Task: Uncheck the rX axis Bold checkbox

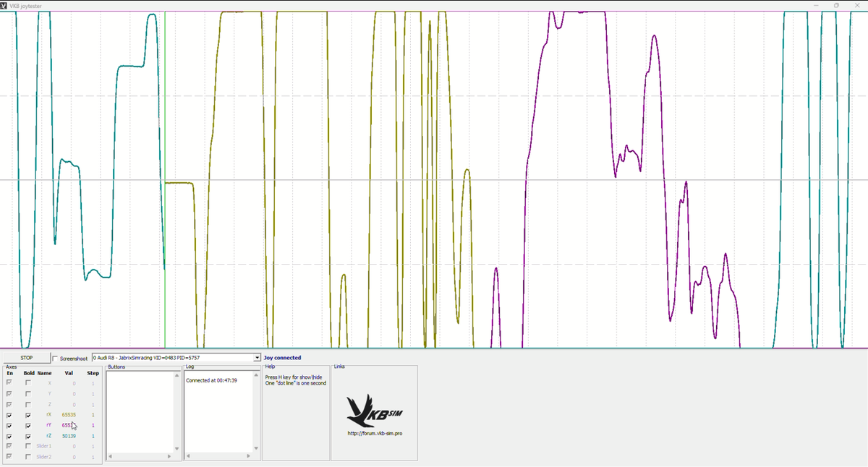Action: (28, 416)
